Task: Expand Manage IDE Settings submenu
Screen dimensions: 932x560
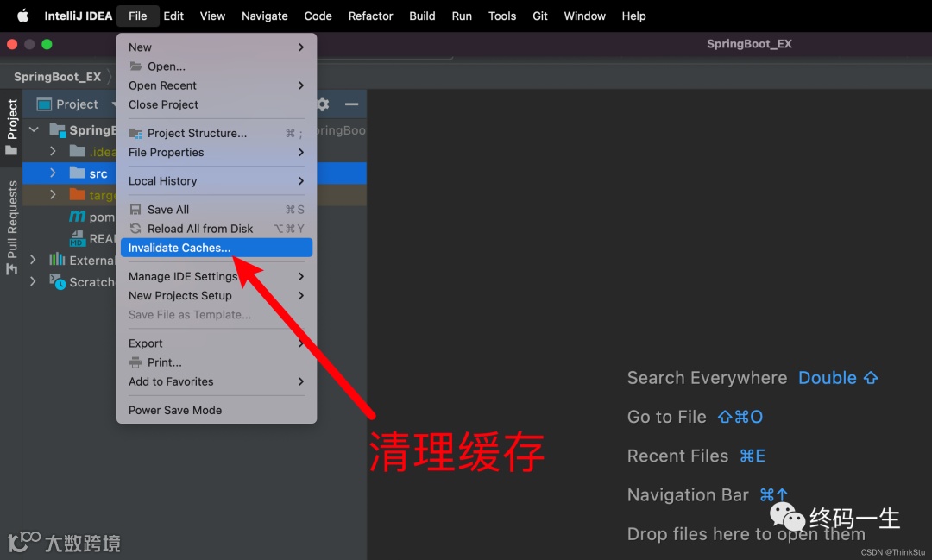Action: [x=217, y=276]
